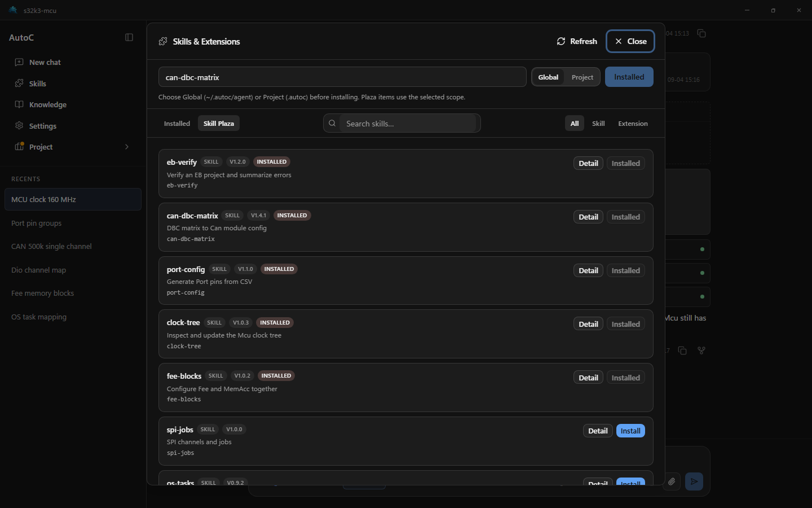The image size is (812, 508).
Task: Open Detail for the fee-blocks skill
Action: (x=588, y=378)
